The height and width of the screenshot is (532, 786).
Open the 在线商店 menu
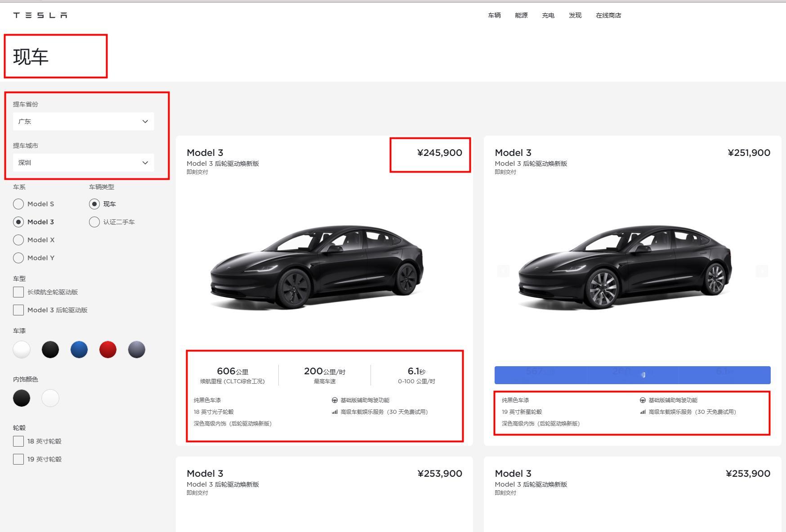pos(608,15)
